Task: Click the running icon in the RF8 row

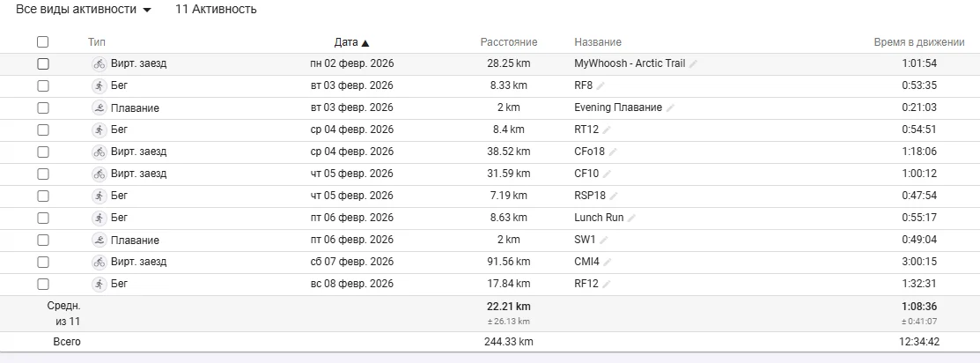Action: 99,85
